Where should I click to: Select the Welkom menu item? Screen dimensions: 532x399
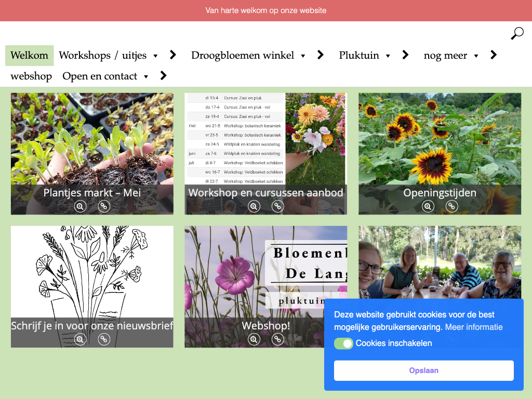[x=29, y=56]
